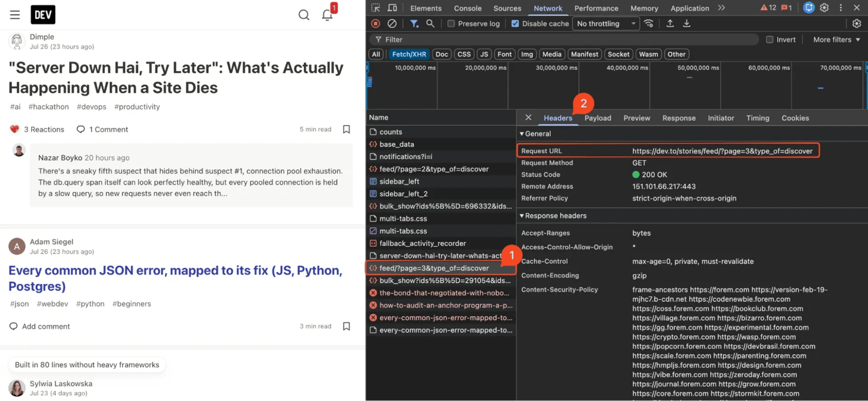The width and height of the screenshot is (868, 401).
Task: Open the More filters dropdown
Action: tap(836, 39)
